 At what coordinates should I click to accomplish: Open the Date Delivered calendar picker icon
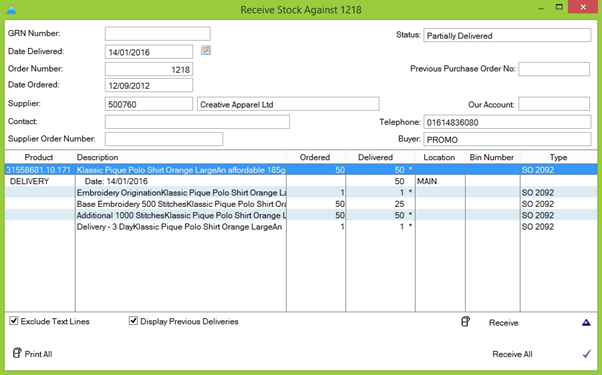click(206, 50)
